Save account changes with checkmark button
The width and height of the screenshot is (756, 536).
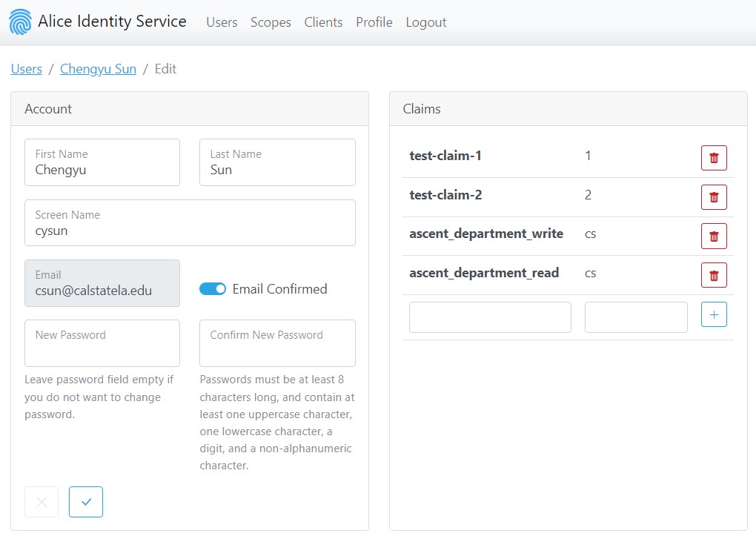point(86,502)
